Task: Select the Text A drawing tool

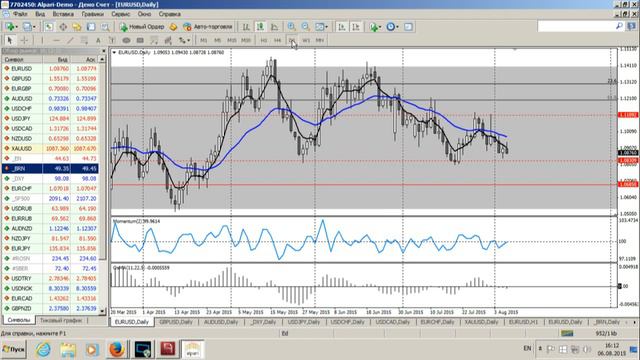Action: pyautogui.click(x=98, y=40)
